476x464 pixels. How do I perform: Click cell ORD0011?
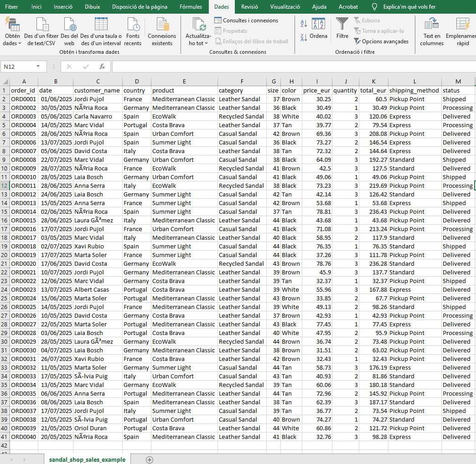coord(24,186)
